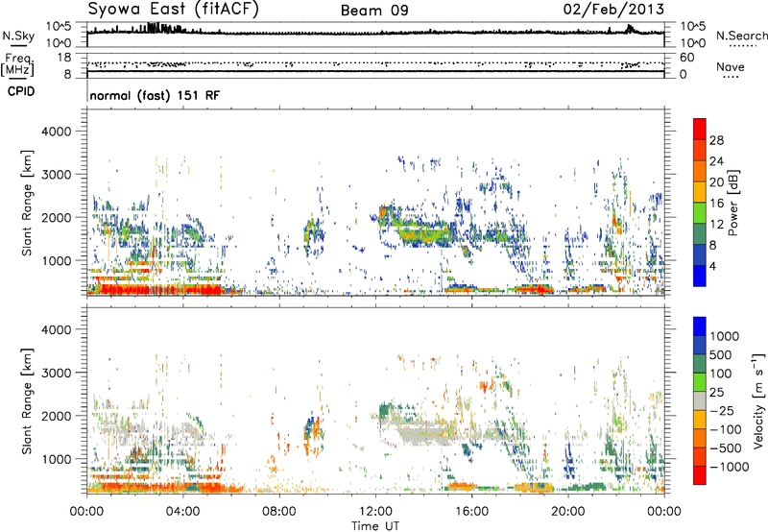Click the '60' Nave axis tick

tap(686, 58)
